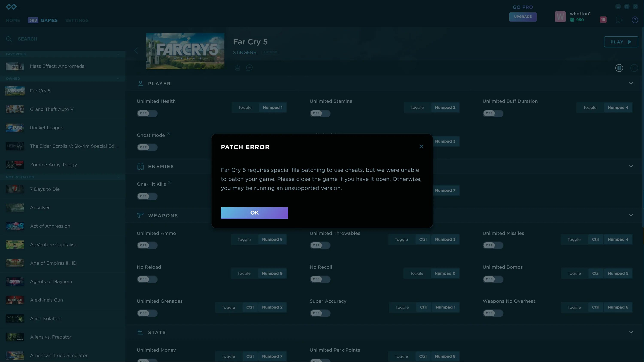
Task: Open the Far Cry 5 notes icon
Action: pos(237,68)
